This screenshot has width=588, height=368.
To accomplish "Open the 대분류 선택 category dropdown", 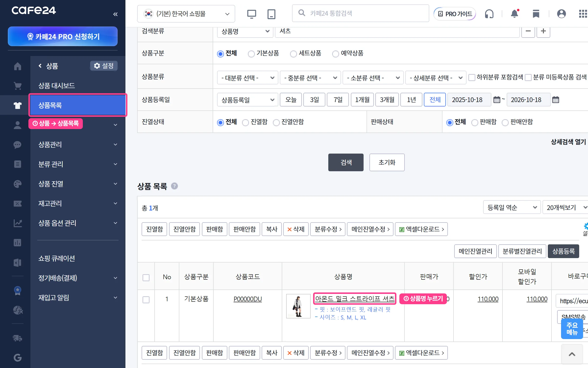I will 247,78.
